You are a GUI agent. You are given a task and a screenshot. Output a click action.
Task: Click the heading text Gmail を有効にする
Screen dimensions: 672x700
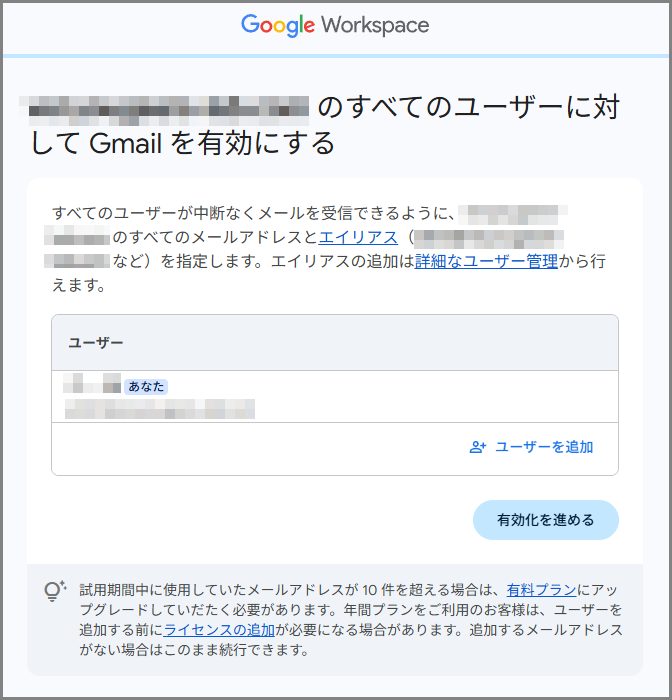(212, 144)
